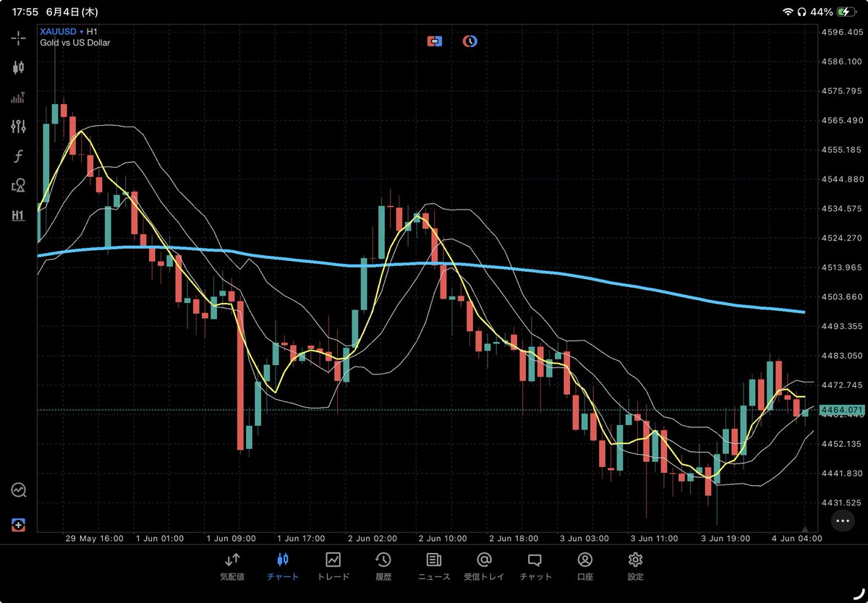Open the ニュース news tab
Viewport: 868px width, 603px height.
coord(434,566)
